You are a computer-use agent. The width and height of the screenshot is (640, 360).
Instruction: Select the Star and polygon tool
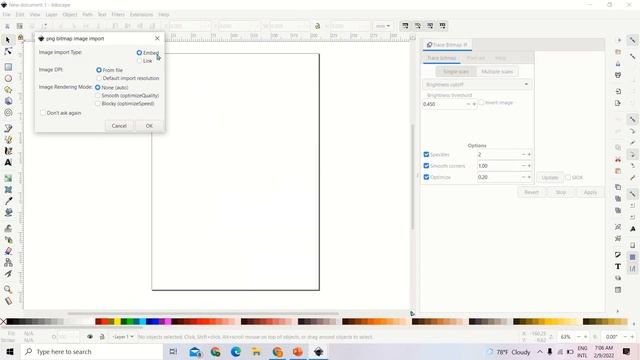[8, 90]
